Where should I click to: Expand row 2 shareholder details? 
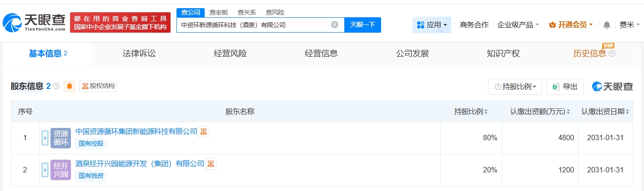[45, 170]
